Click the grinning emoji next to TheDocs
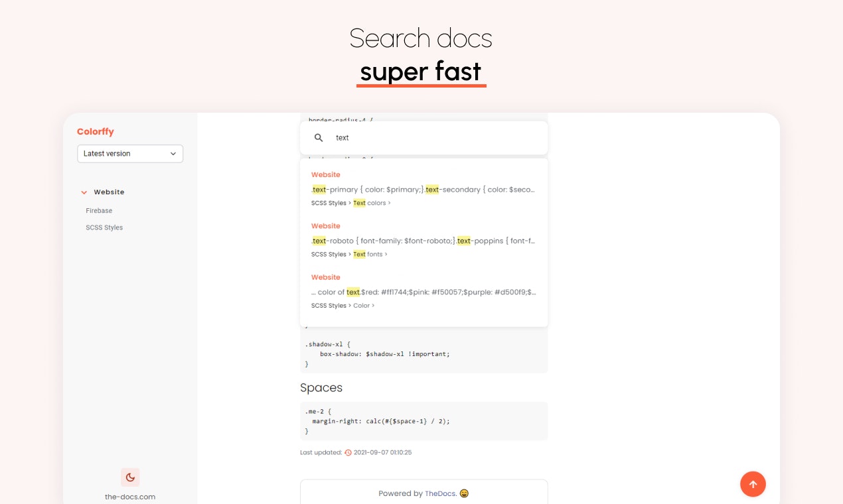The image size is (843, 504). click(x=464, y=493)
